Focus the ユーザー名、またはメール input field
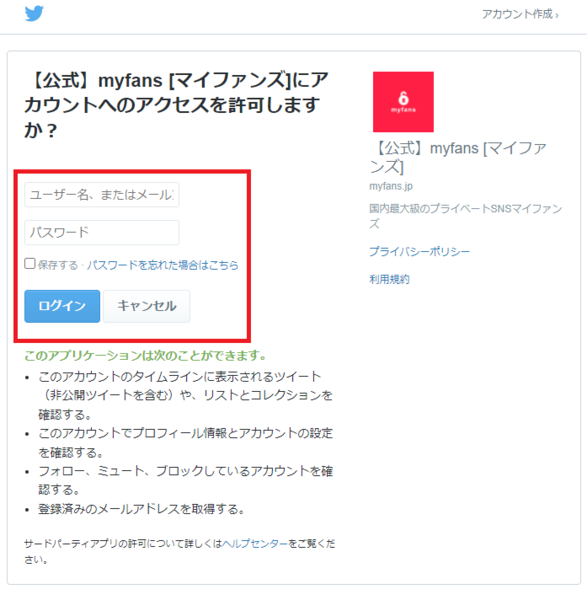 click(x=102, y=195)
